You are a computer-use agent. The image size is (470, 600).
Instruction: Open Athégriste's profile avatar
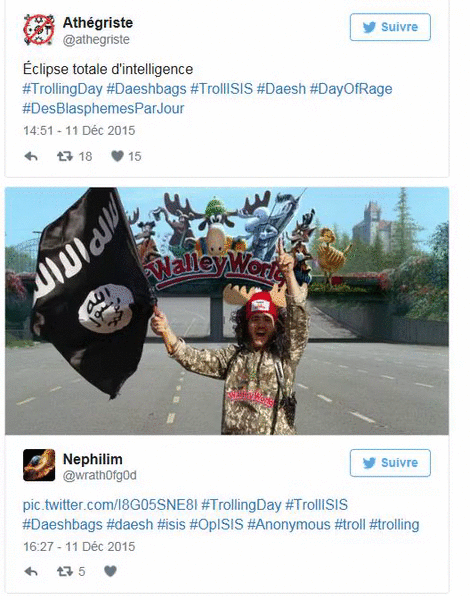(x=39, y=30)
